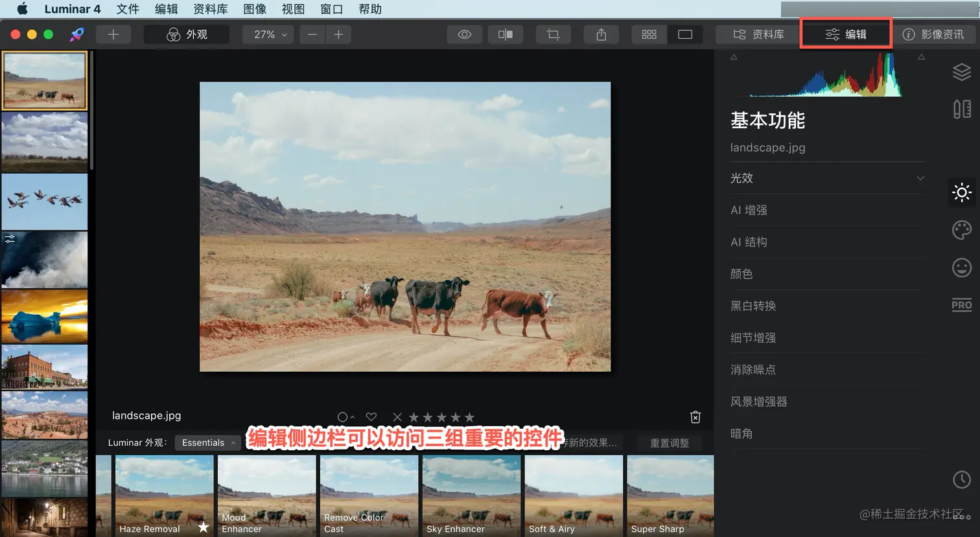Image resolution: width=980 pixels, height=537 pixels.
Task: Open the canvas tools icon
Action: (x=962, y=109)
